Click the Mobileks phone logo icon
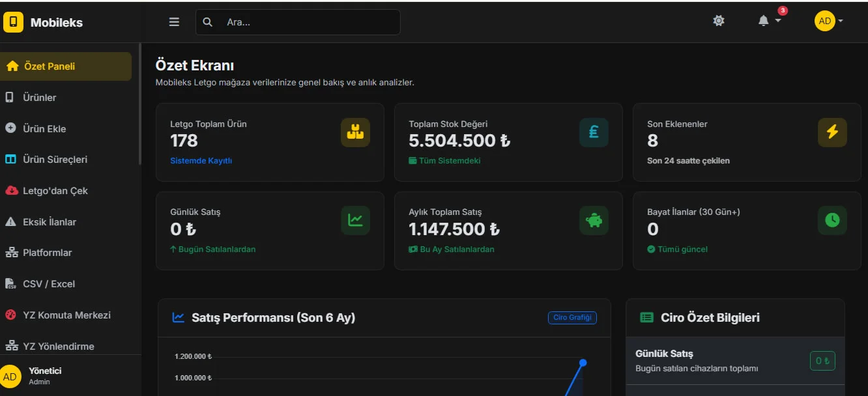 [x=13, y=22]
